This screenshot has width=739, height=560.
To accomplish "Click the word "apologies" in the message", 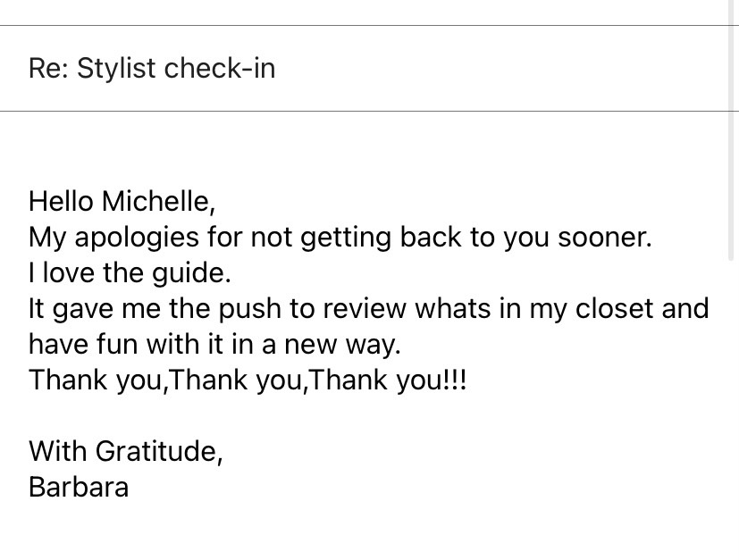I will pyautogui.click(x=122, y=238).
